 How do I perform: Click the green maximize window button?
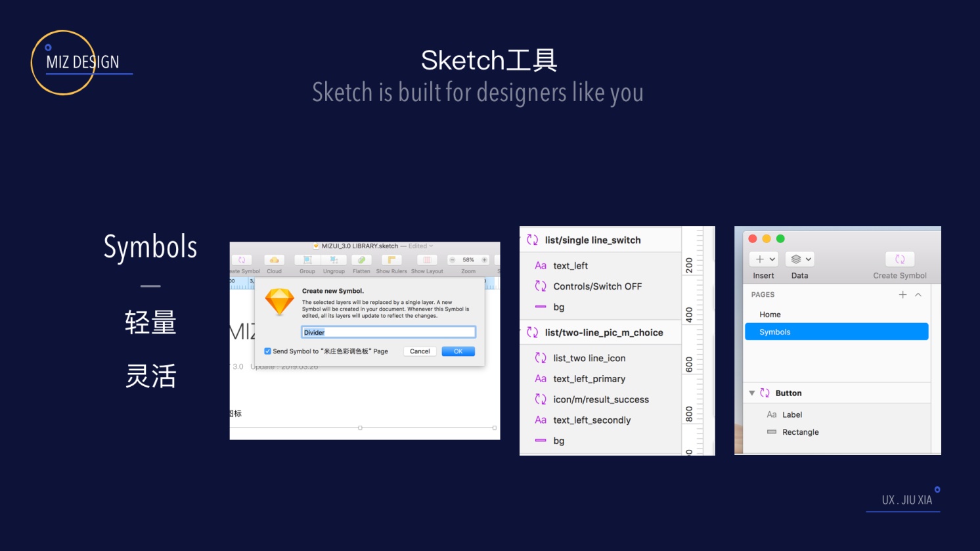(780, 239)
